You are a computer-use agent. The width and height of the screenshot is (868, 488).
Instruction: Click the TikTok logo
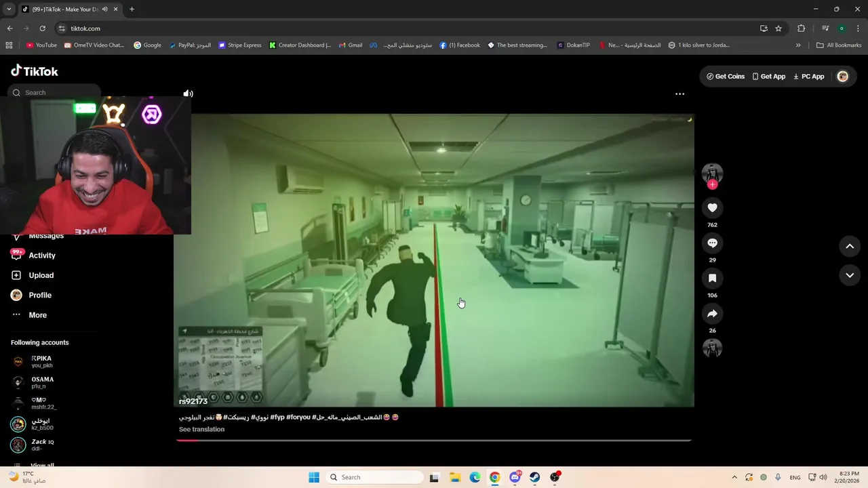35,71
